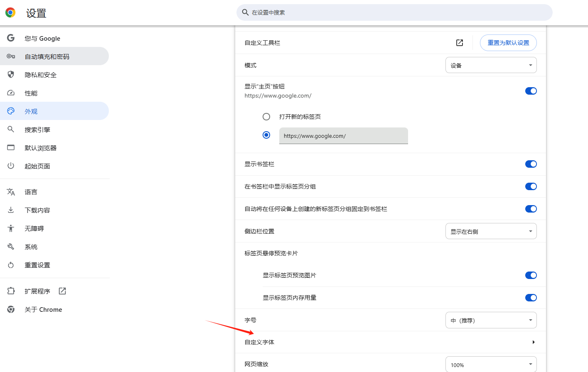Click the accessibility icon for 无障碍
588x372 pixels.
point(11,228)
